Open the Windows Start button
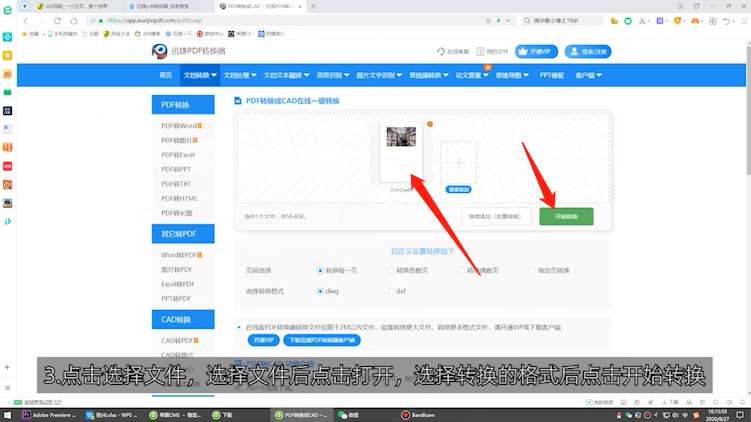This screenshot has width=751, height=422. [7, 415]
